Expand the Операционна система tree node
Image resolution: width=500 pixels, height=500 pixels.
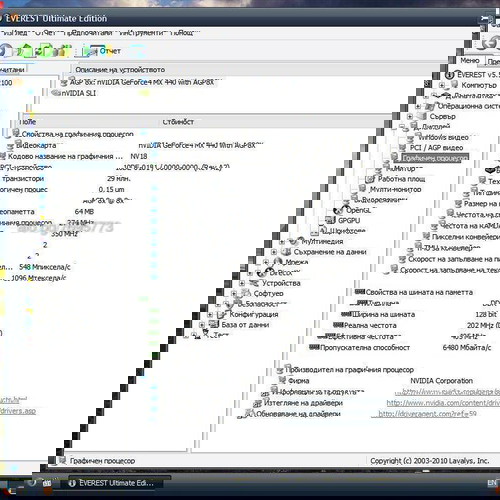coord(418,106)
